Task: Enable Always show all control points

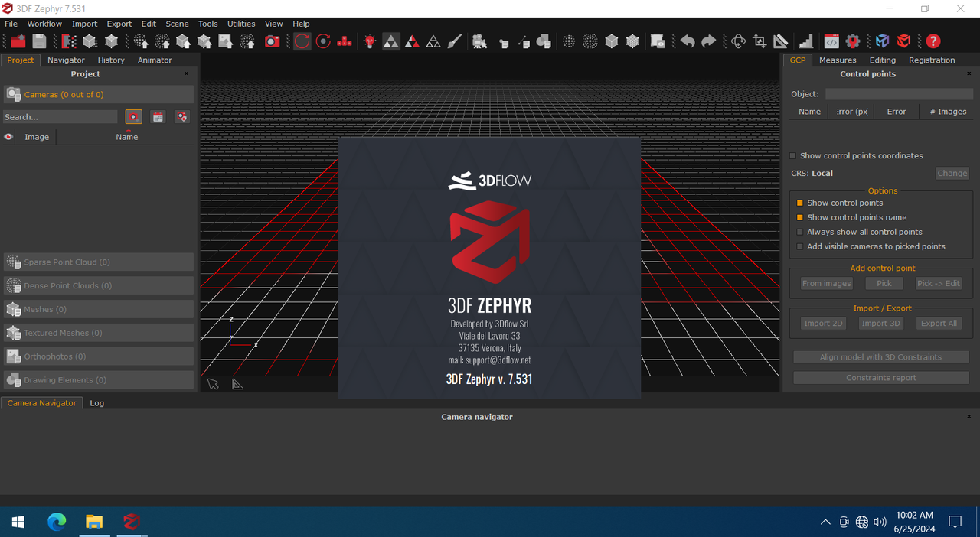Action: (x=800, y=232)
